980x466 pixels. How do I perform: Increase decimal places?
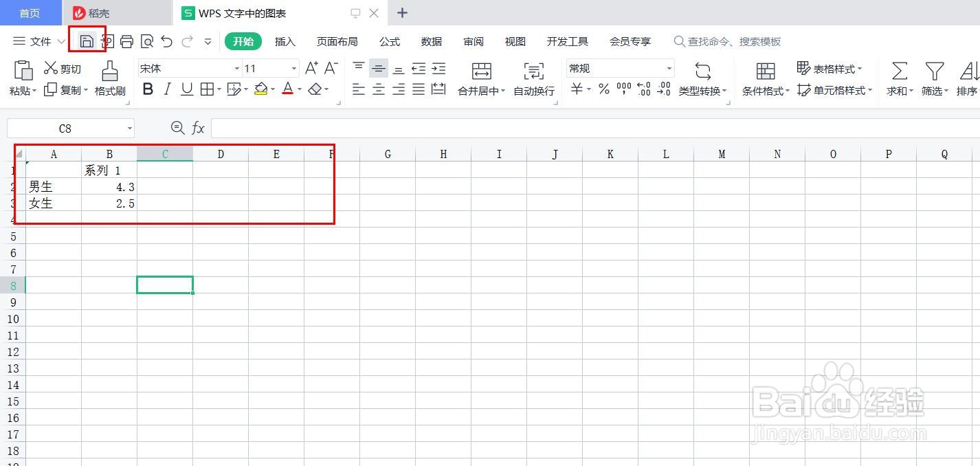point(644,89)
